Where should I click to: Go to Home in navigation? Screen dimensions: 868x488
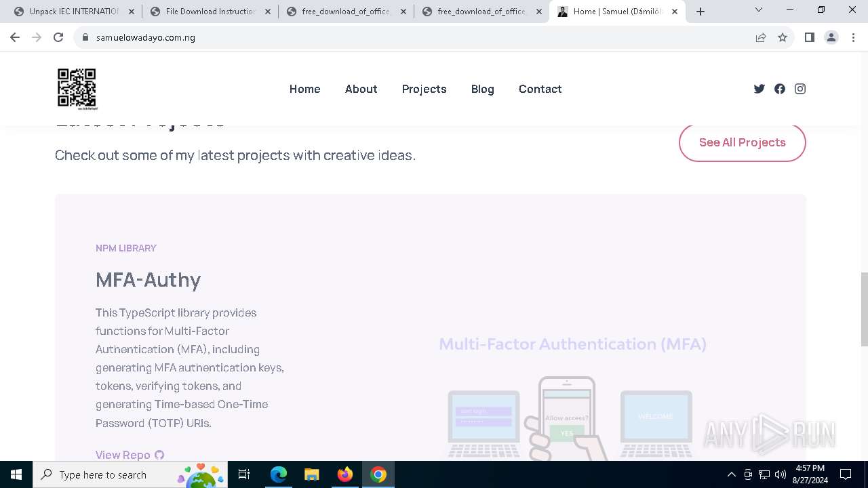(305, 89)
